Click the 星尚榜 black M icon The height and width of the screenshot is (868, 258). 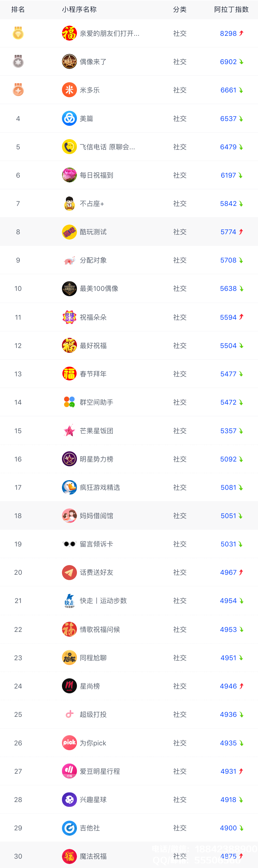coord(69,686)
